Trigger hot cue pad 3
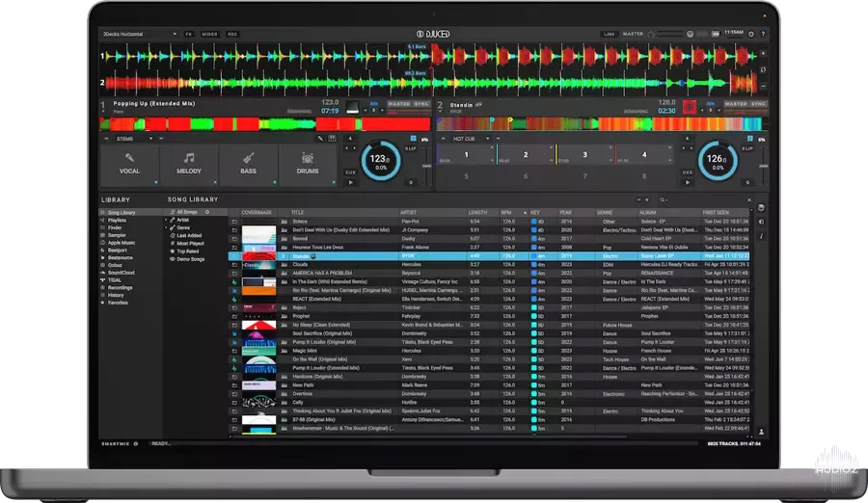 (x=584, y=155)
